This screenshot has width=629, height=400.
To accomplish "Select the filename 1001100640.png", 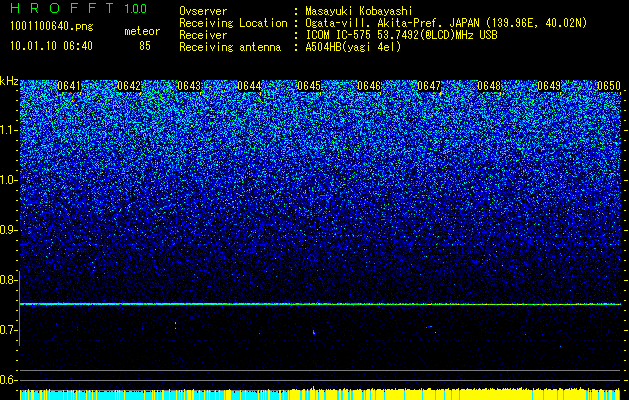I will pos(52,27).
